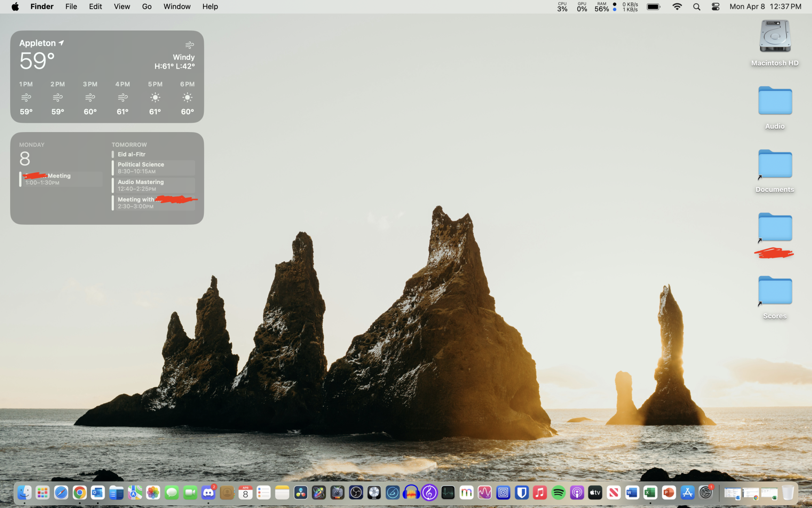812x508 pixels.
Task: Click the Wi-Fi status icon
Action: [x=677, y=7]
